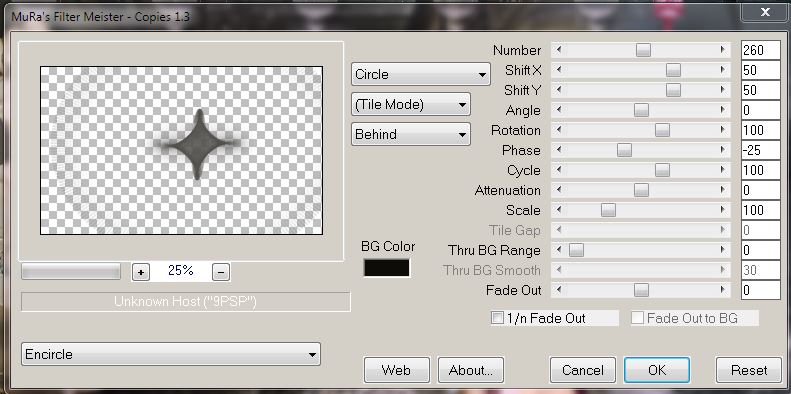Open the Behind order dropdown
Image resolution: width=791 pixels, height=394 pixels.
point(411,134)
